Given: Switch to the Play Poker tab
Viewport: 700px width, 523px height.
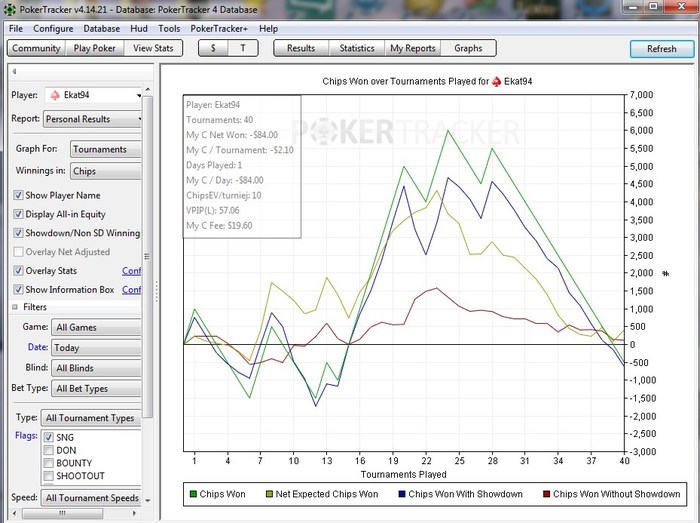Looking at the screenshot, I should 94,48.
